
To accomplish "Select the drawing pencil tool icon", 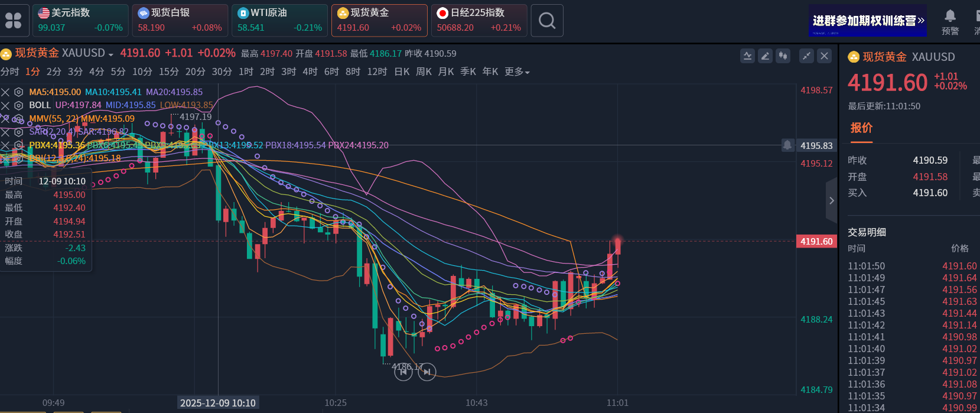I will 765,56.
